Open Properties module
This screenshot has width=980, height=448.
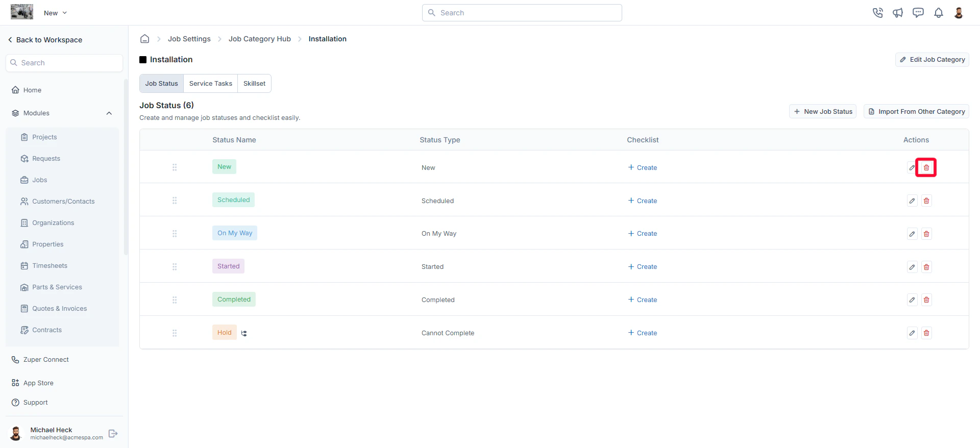coord(42,244)
